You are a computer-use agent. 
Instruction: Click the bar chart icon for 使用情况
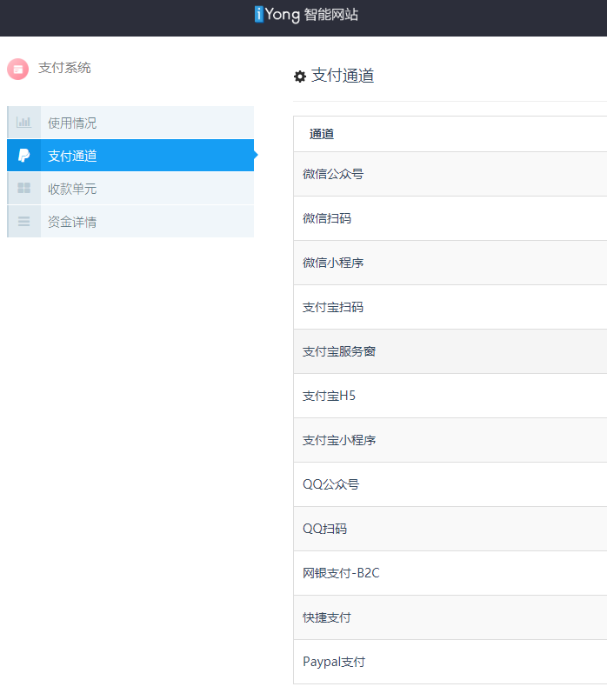[23, 123]
